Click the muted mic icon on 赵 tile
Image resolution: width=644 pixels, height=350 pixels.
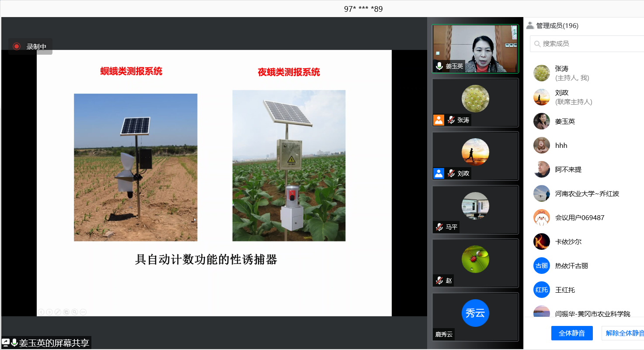439,280
